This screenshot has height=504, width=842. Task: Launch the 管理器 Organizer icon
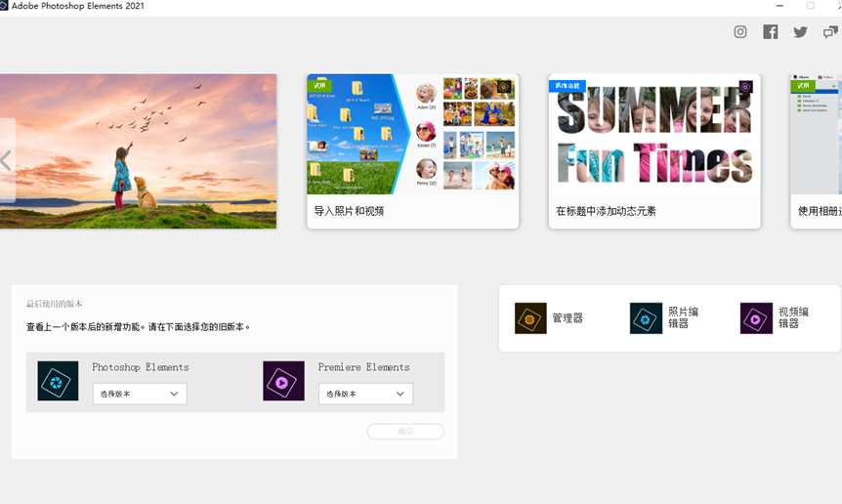530,318
